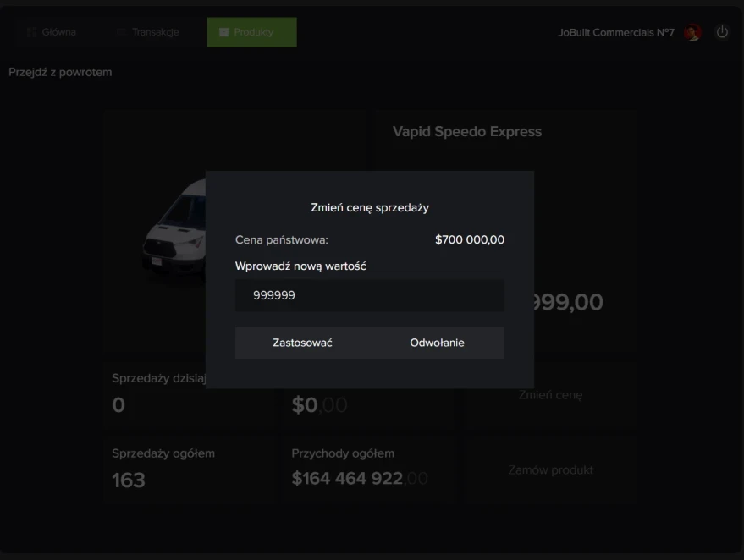Click the $700 000,00 state price value
Image resolution: width=744 pixels, height=560 pixels.
tap(470, 240)
